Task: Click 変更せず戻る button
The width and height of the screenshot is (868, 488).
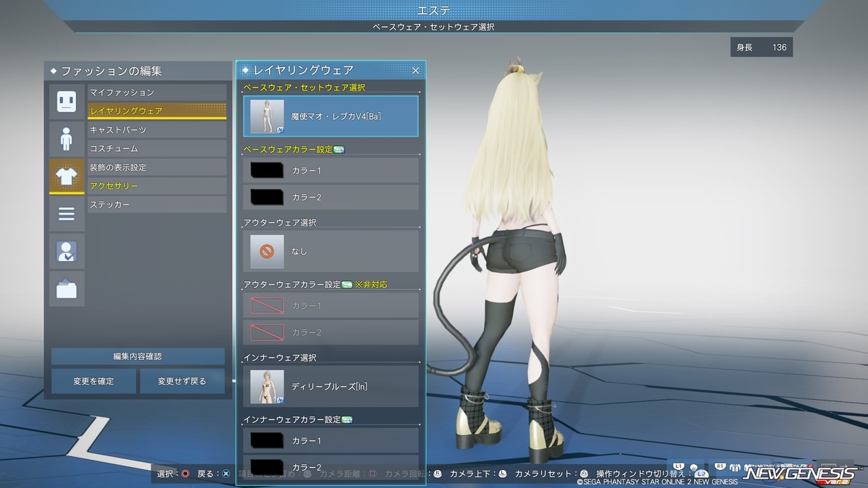Action: (x=182, y=381)
